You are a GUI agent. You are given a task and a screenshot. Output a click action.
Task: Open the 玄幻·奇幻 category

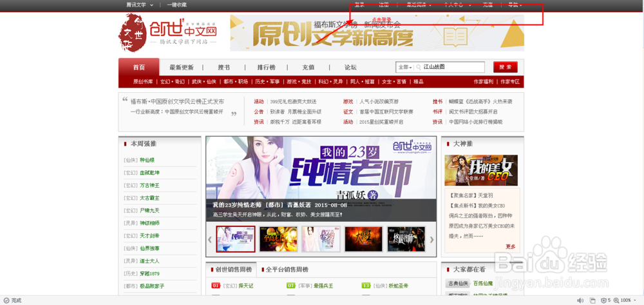coord(173,81)
